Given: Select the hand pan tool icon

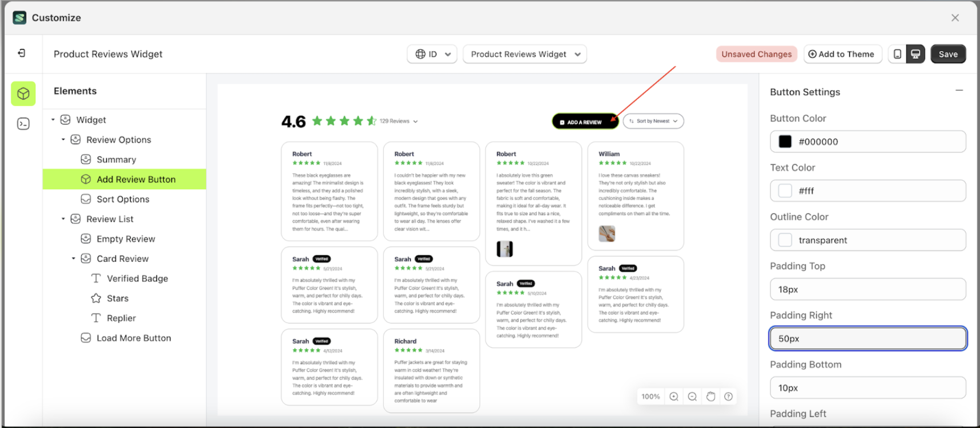Looking at the screenshot, I should pos(710,397).
